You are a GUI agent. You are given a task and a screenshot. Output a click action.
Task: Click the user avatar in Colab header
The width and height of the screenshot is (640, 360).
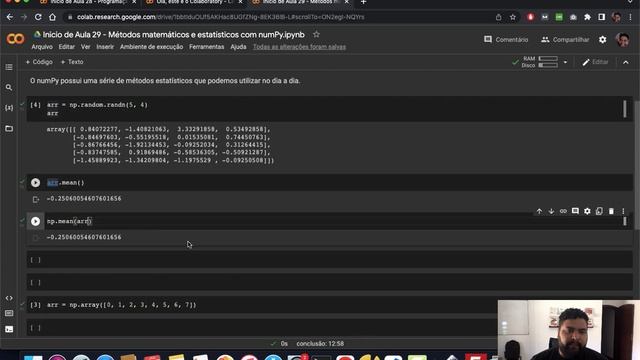click(623, 40)
